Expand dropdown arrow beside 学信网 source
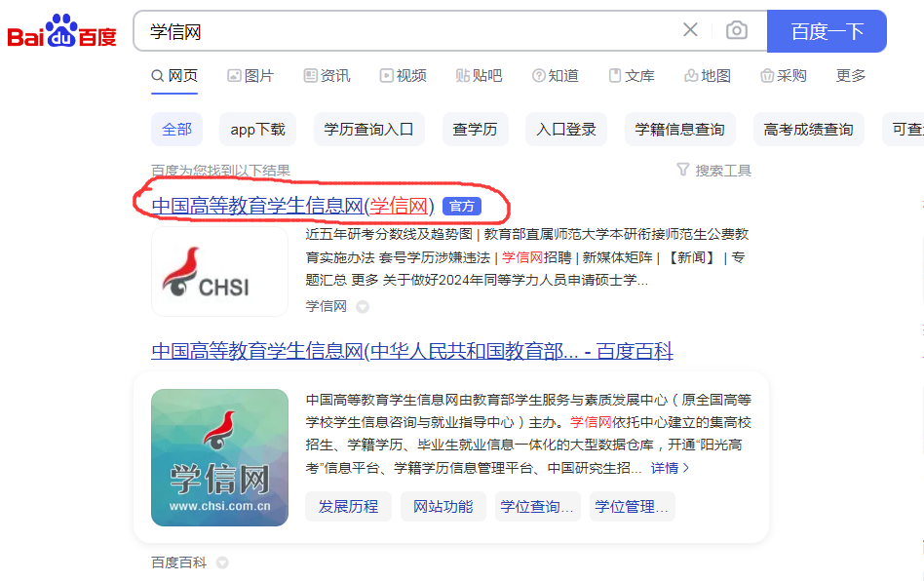Viewport: 924px width, 581px height. click(363, 307)
